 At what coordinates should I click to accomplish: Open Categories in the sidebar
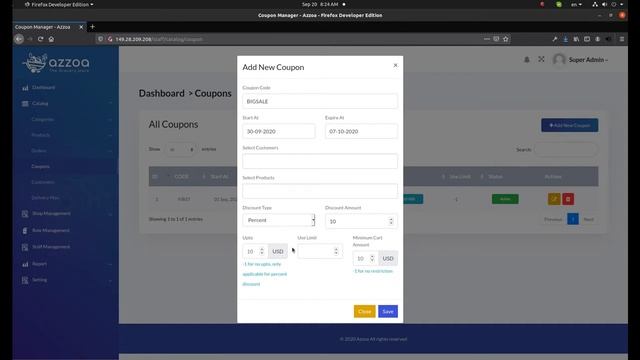click(x=42, y=120)
